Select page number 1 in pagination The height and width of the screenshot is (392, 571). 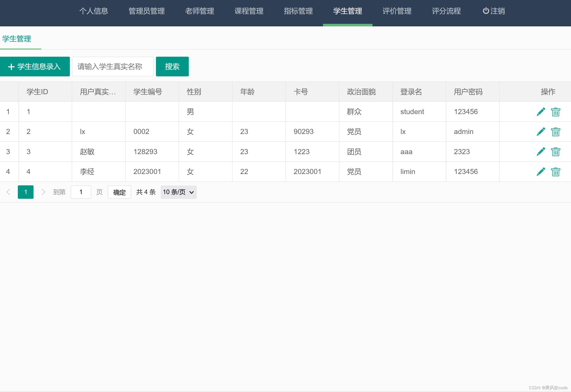(x=25, y=192)
